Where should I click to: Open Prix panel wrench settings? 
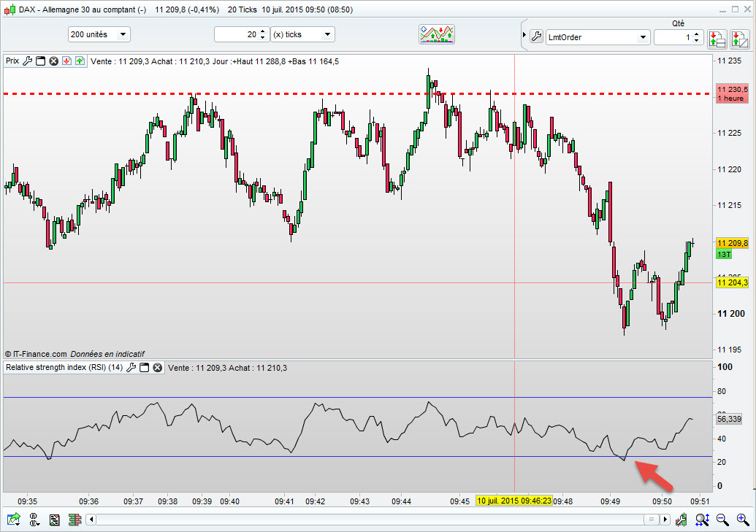[28, 61]
